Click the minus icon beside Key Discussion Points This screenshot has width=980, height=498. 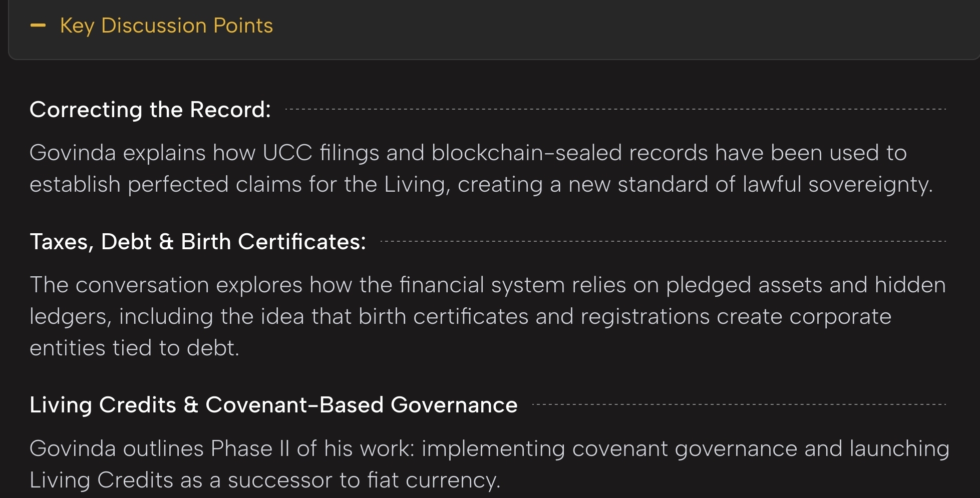pyautogui.click(x=38, y=26)
